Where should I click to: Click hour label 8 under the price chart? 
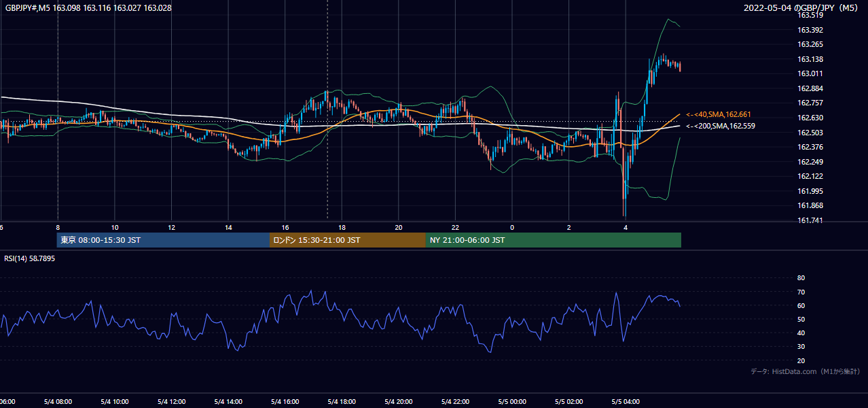tap(58, 228)
